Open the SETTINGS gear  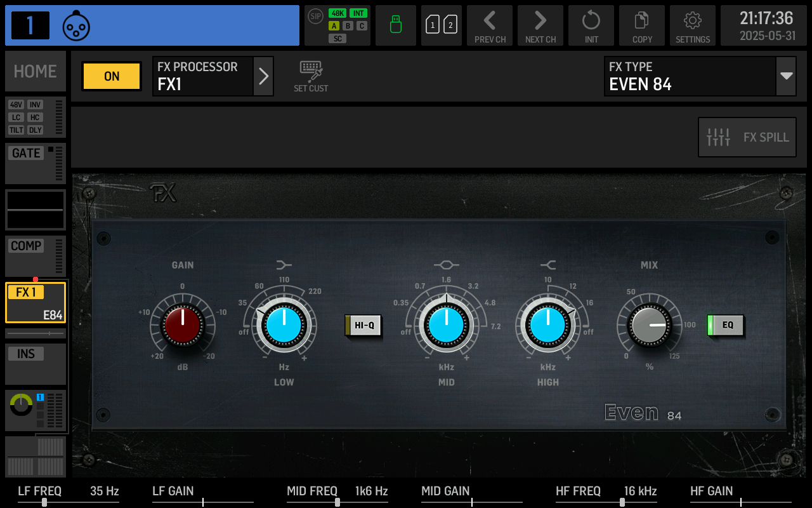coord(693,25)
